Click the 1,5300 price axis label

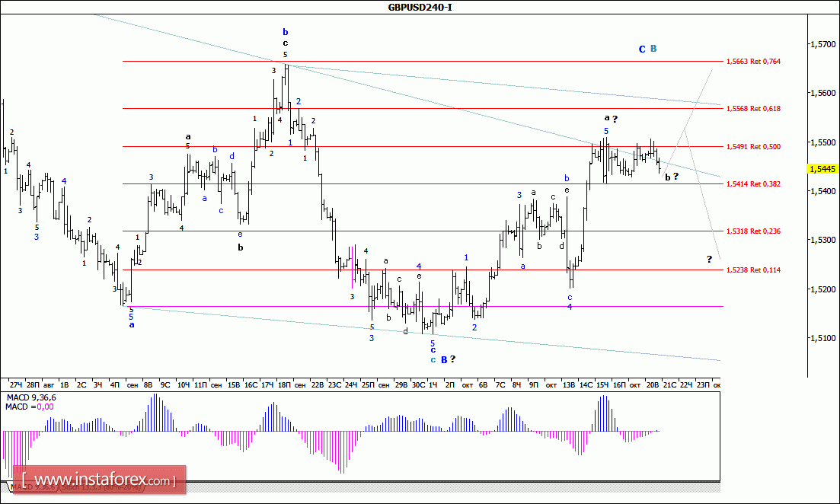823,240
